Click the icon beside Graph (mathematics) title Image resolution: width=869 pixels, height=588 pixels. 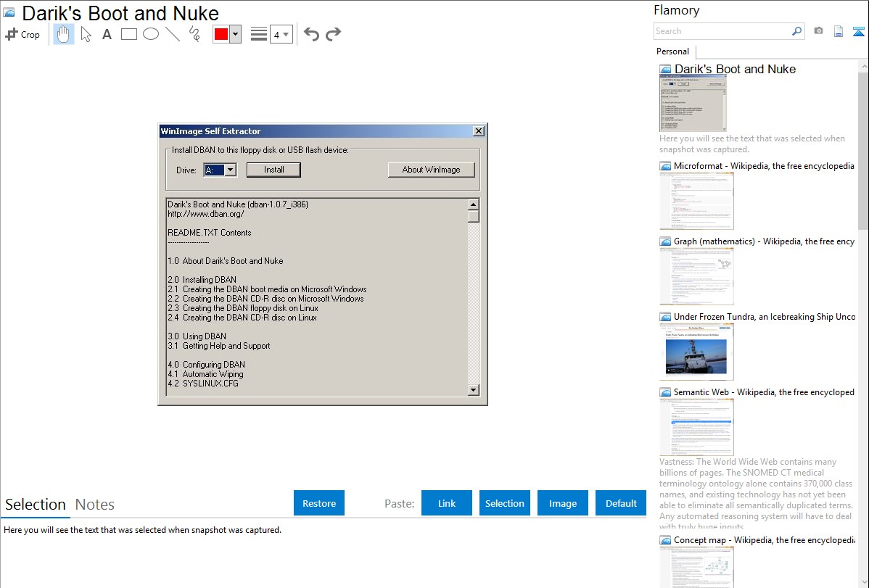pyautogui.click(x=665, y=241)
